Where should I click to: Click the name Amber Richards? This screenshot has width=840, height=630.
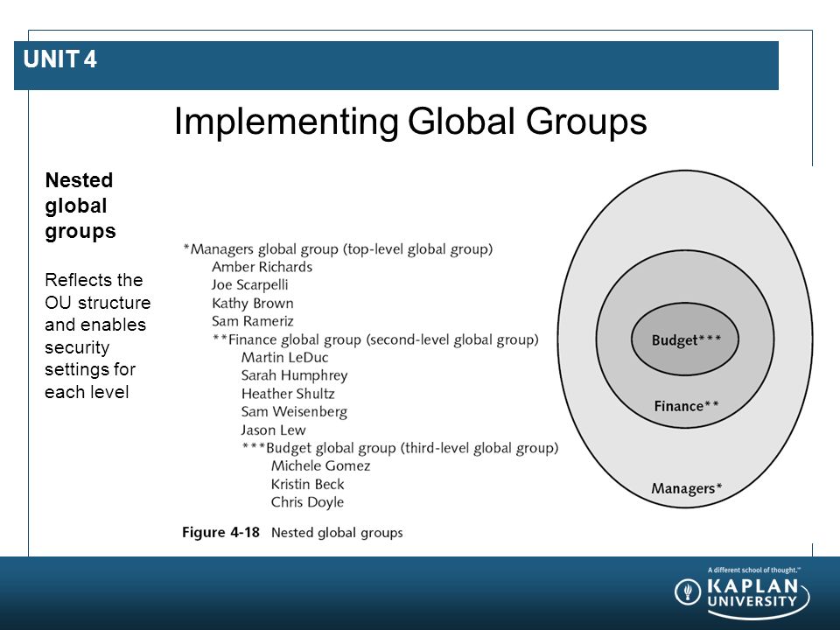click(x=262, y=267)
